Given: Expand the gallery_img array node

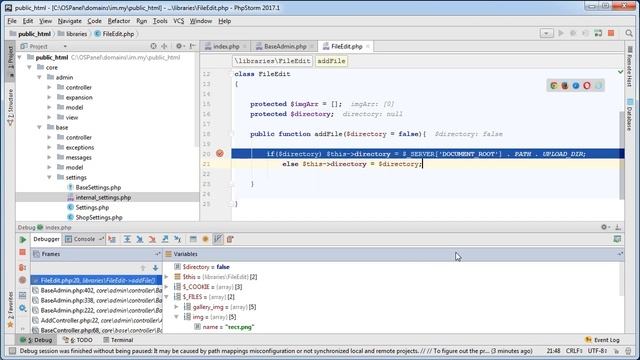Looking at the screenshot, I should pos(177,307).
